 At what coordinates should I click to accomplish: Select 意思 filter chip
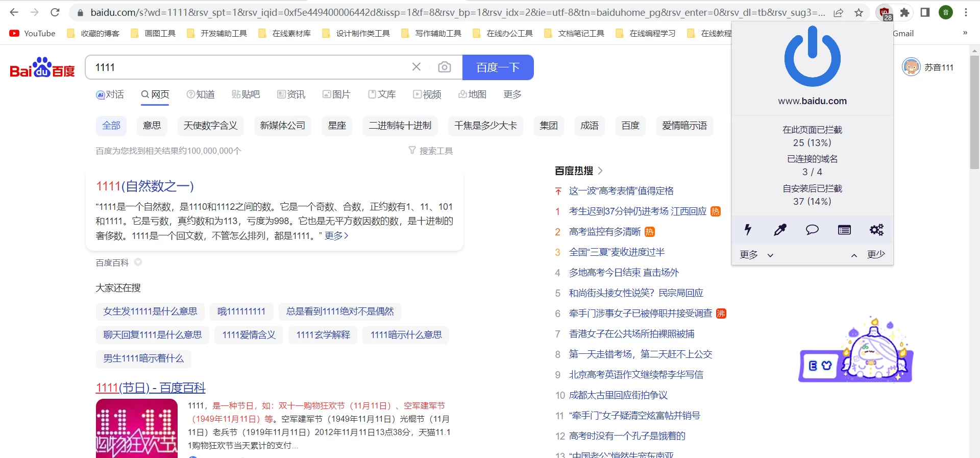pyautogui.click(x=152, y=126)
